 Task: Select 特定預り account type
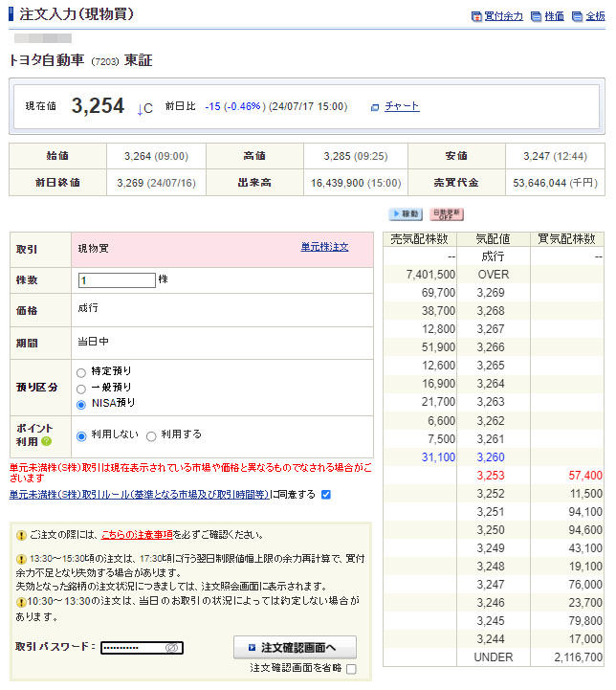click(81, 371)
